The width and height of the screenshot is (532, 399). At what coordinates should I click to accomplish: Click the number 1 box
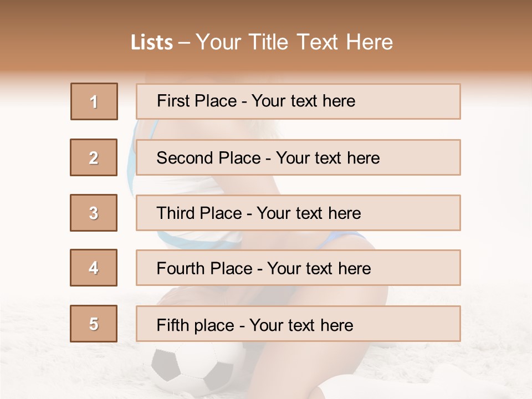[x=94, y=101]
